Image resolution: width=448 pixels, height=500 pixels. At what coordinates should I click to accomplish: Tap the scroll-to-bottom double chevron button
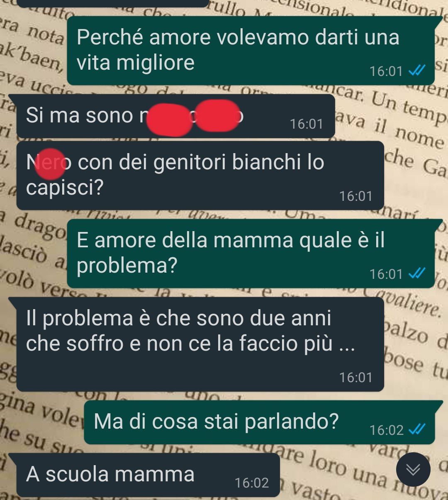(x=413, y=469)
